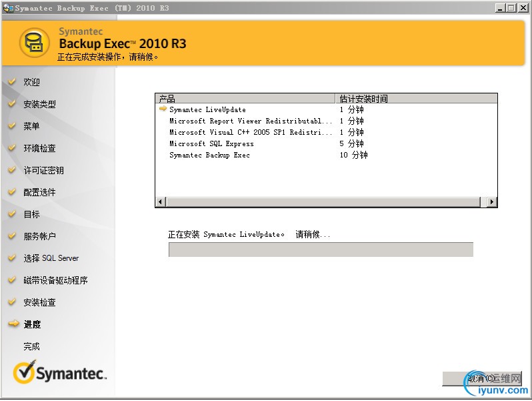Select the Symantec LiveUpdate product row
Viewport: 532px width, 401px height.
tap(327, 109)
